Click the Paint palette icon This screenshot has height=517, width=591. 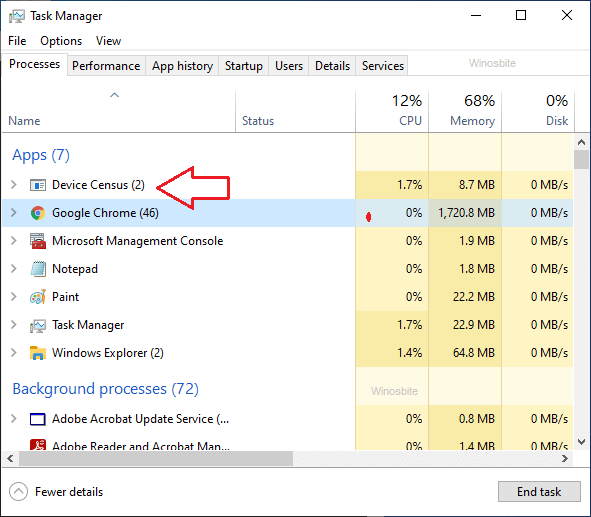pos(38,297)
